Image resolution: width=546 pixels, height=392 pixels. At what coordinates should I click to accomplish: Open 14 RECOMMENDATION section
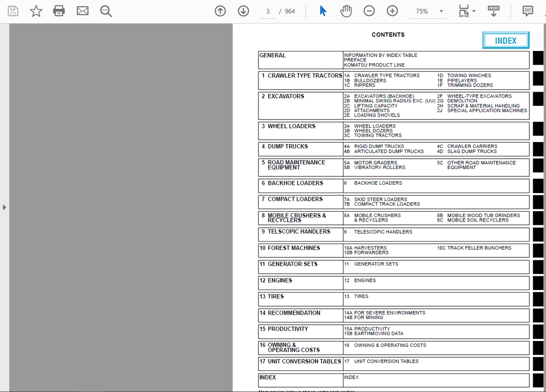290,313
